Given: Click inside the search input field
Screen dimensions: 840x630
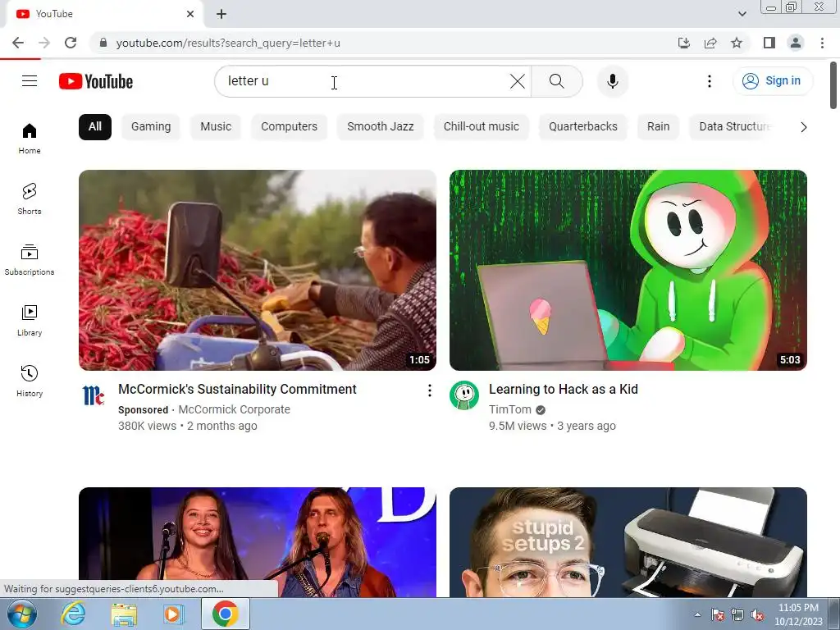Looking at the screenshot, I should 364,81.
